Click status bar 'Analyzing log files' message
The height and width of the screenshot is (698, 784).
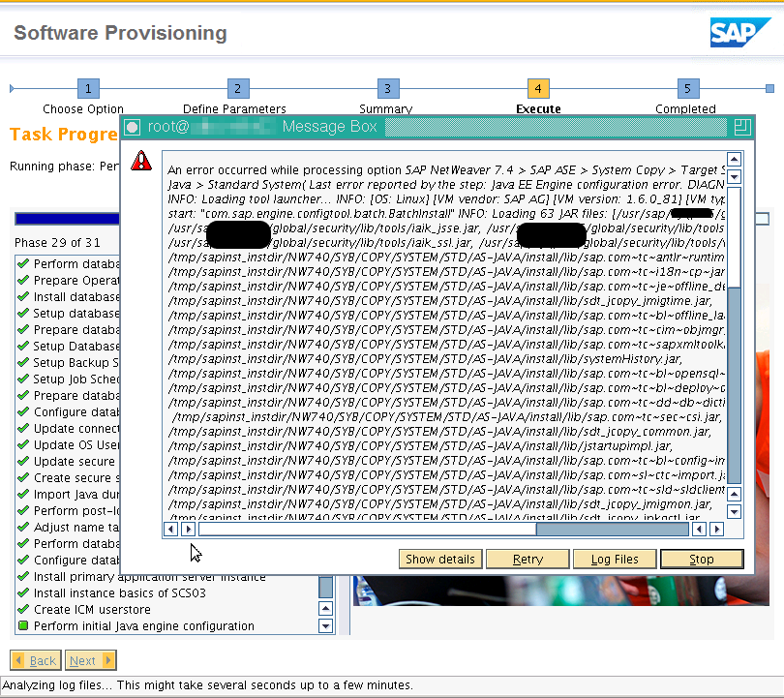click(207, 685)
